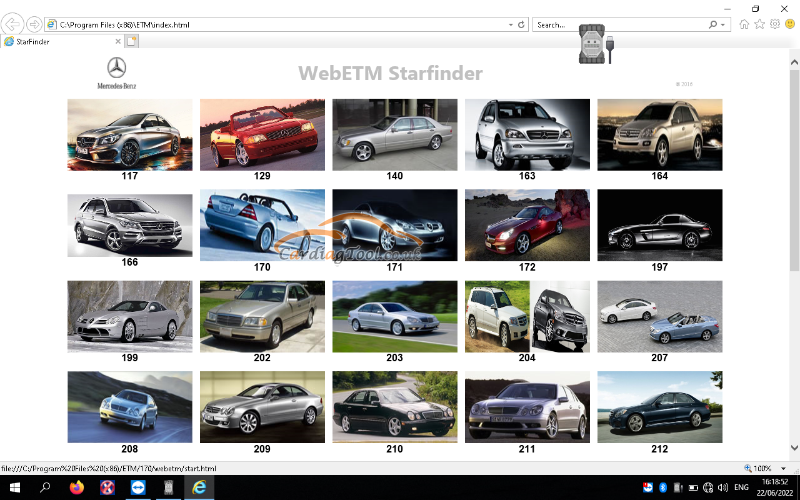Select the StarFinder browser tab
800x500 pixels.
pyautogui.click(x=60, y=41)
